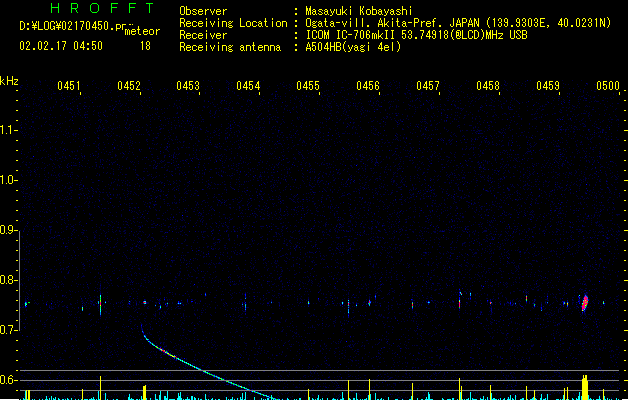Click the 0451 time marker
Screen dimensions: 629x400
69,86
